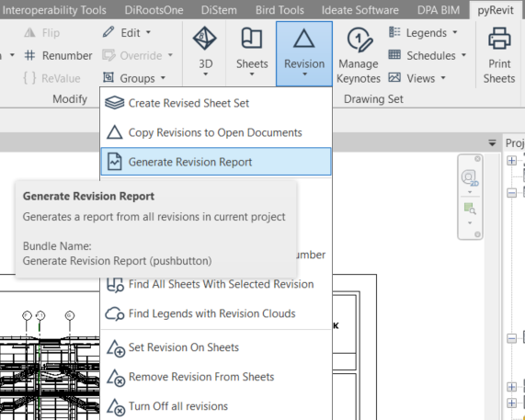
Task: Open the Schedules dropdown
Action: pyautogui.click(x=428, y=55)
